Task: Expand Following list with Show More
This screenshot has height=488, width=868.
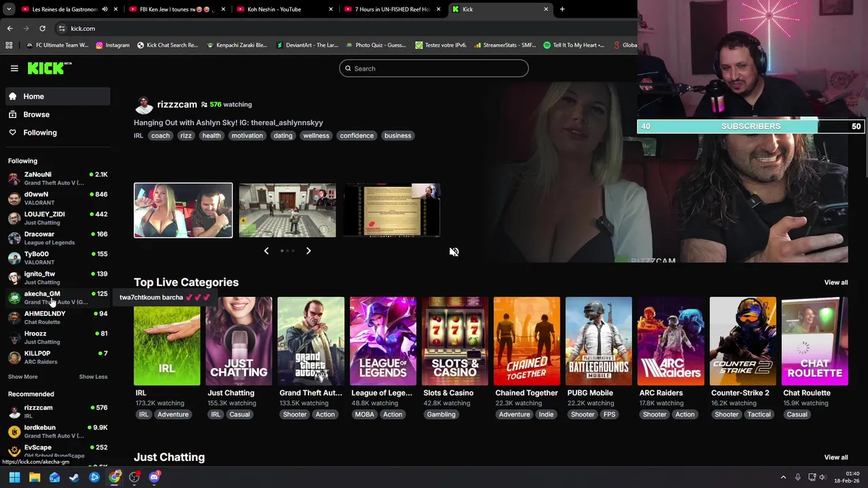Action: point(23,377)
